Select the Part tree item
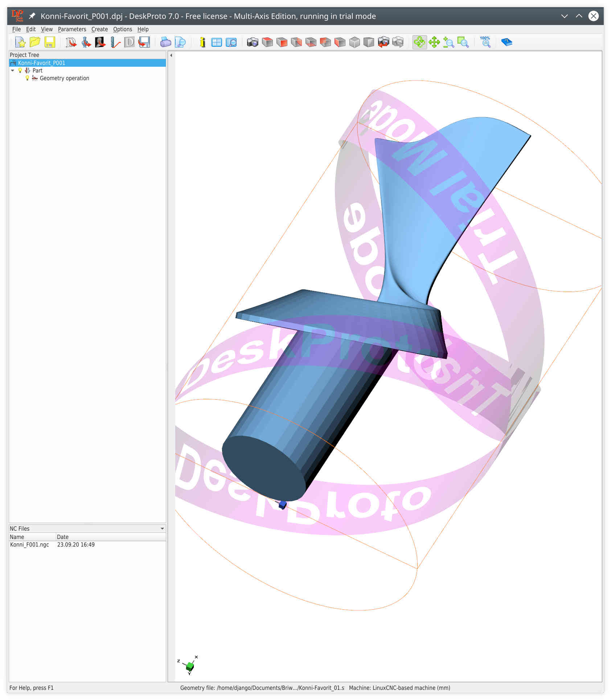 pyautogui.click(x=37, y=70)
